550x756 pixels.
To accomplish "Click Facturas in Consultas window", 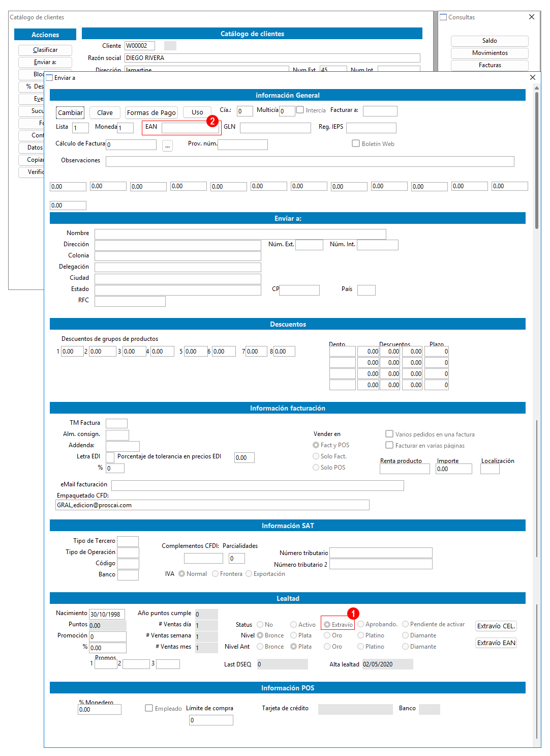I will click(490, 65).
